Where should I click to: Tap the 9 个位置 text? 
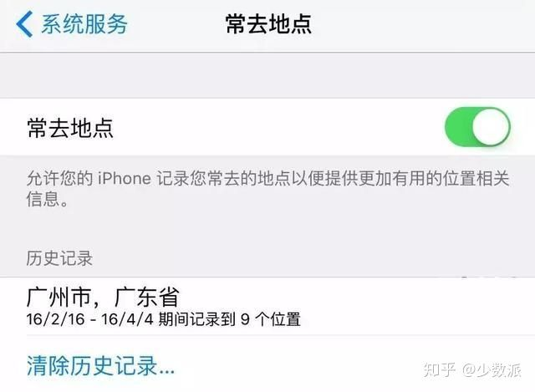pyautogui.click(x=271, y=319)
